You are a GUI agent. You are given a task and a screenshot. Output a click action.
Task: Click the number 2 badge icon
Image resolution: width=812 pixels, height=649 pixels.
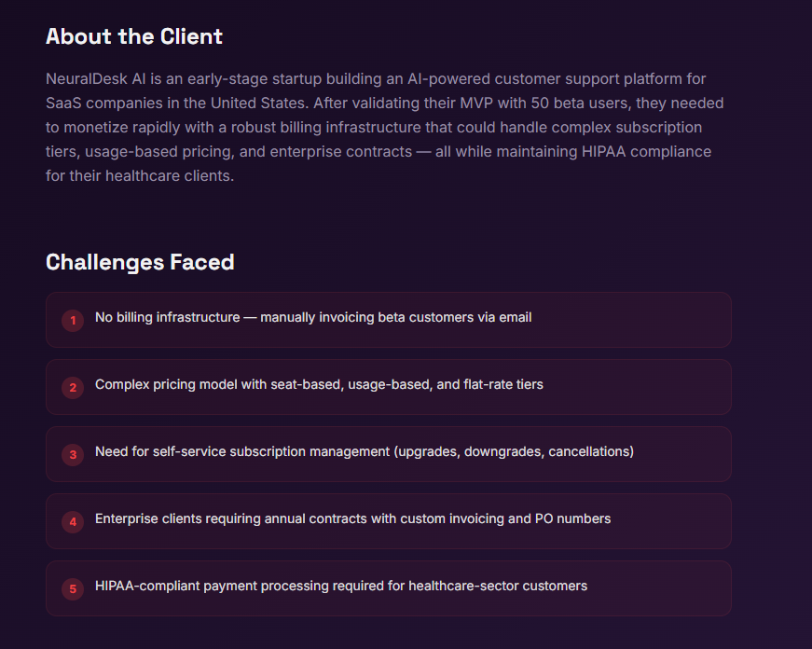(73, 388)
